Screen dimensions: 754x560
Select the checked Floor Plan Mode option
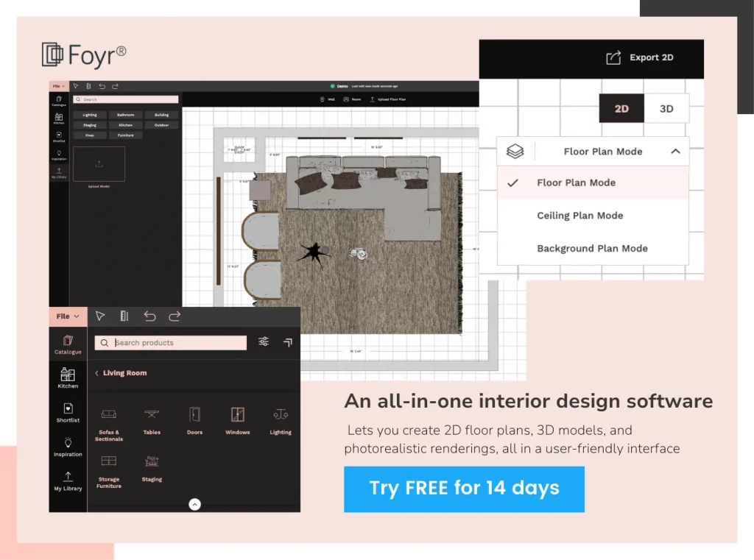(x=593, y=182)
